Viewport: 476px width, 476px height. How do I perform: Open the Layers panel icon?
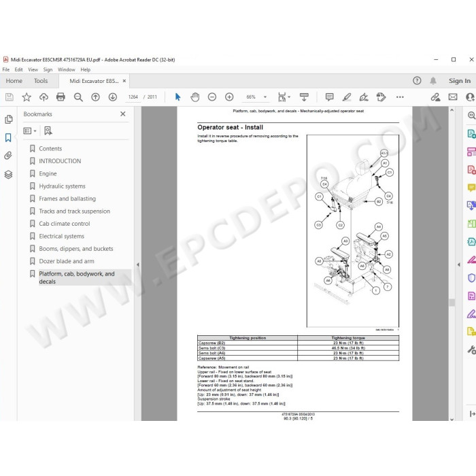pos(8,175)
